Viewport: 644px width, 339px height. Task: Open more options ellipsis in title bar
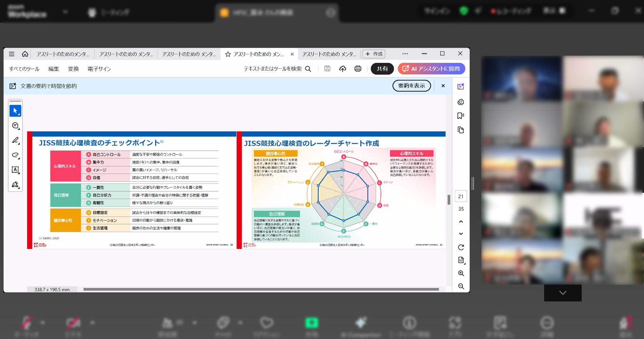(405, 54)
